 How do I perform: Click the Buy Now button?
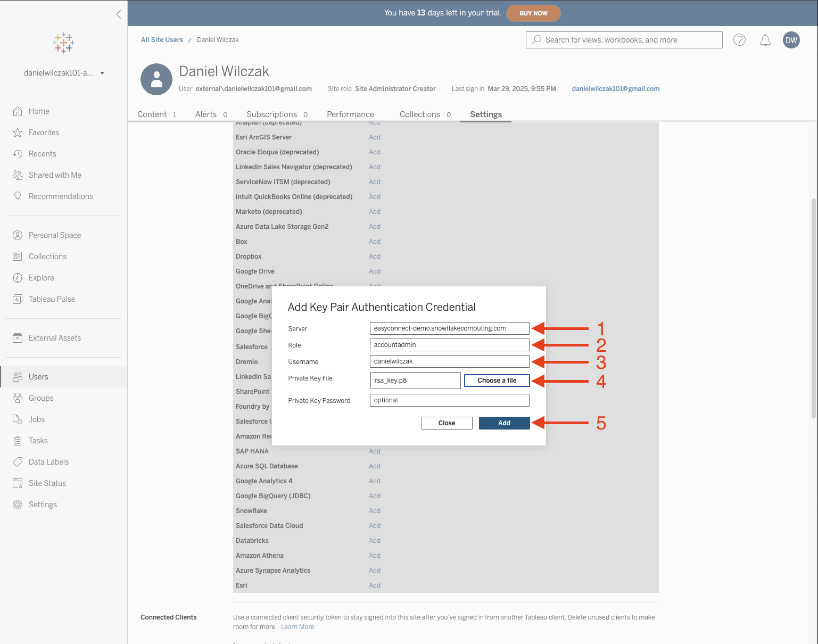click(x=533, y=13)
